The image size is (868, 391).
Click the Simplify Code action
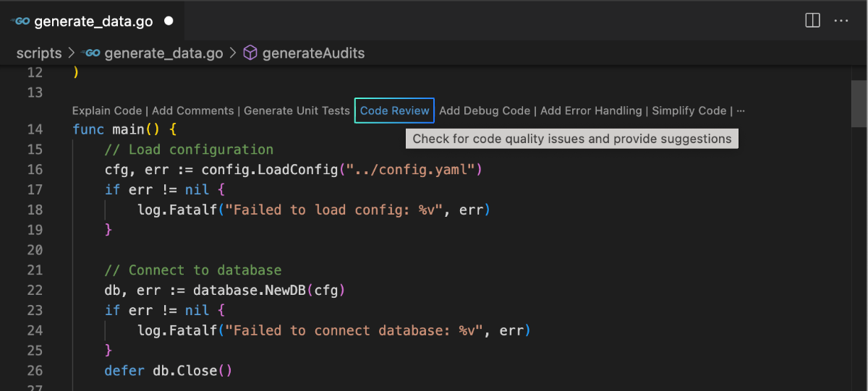click(x=689, y=111)
